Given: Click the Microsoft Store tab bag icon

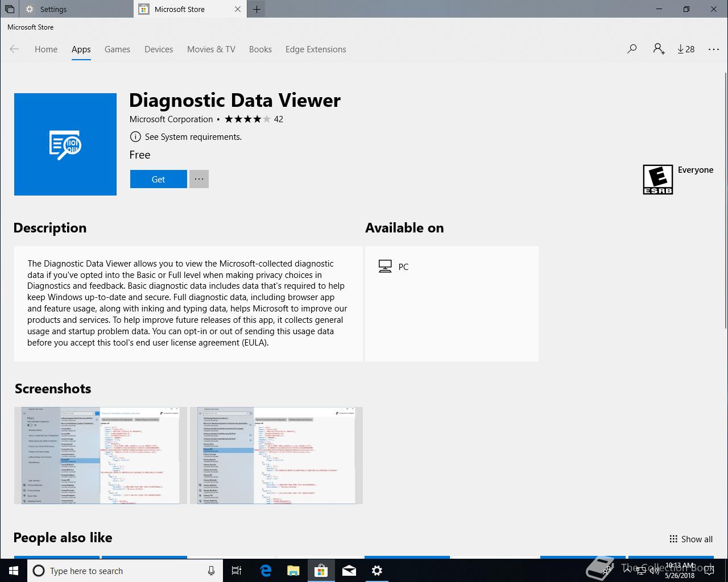Looking at the screenshot, I should click(x=144, y=9).
